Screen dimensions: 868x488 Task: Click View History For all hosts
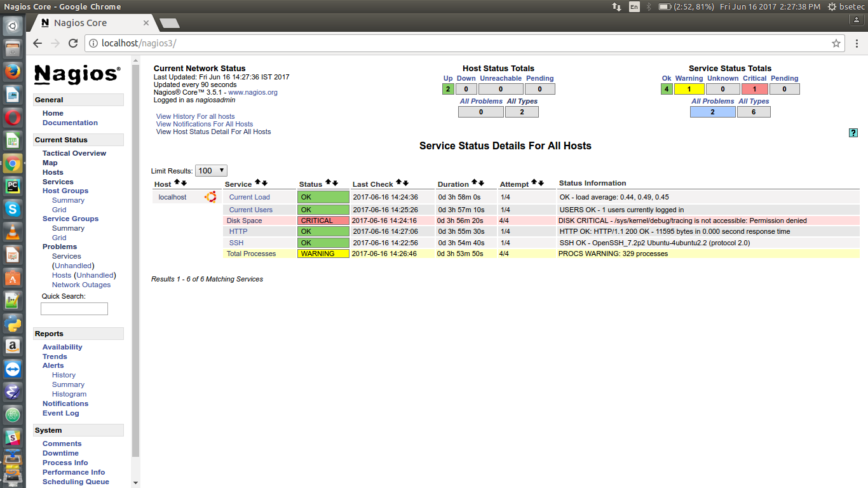point(195,116)
